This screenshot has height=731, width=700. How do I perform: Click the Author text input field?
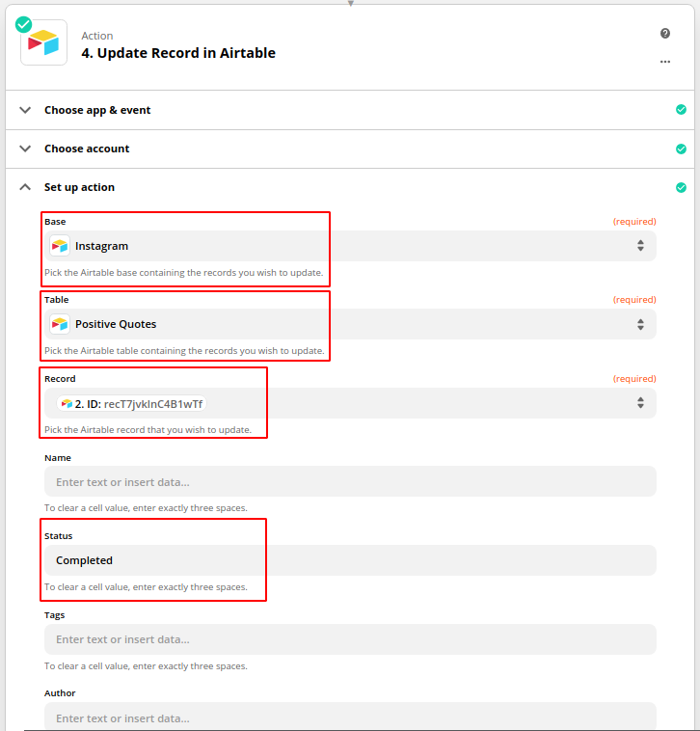point(350,717)
